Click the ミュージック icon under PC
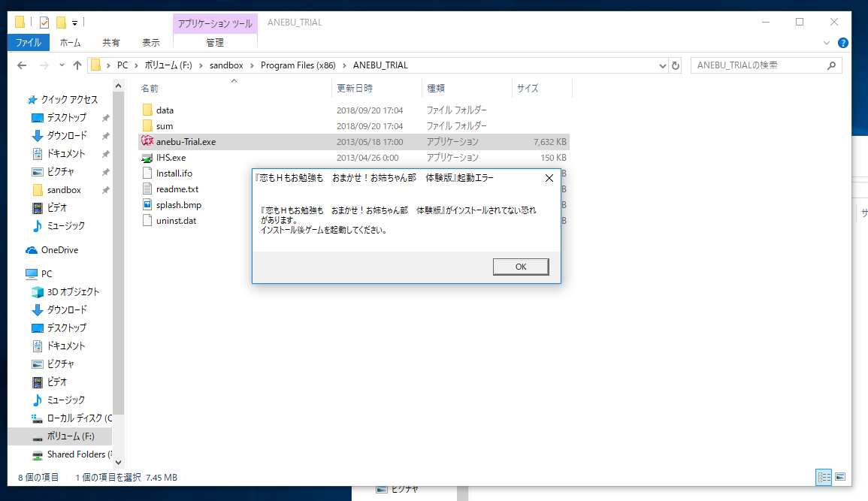The width and height of the screenshot is (868, 501). coord(37,400)
